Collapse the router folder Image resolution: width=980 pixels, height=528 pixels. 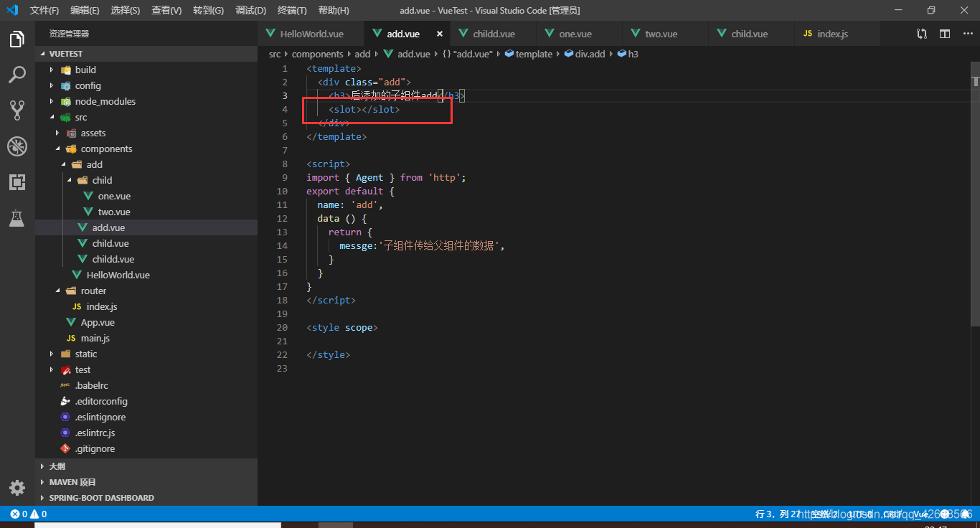(x=146, y=291)
